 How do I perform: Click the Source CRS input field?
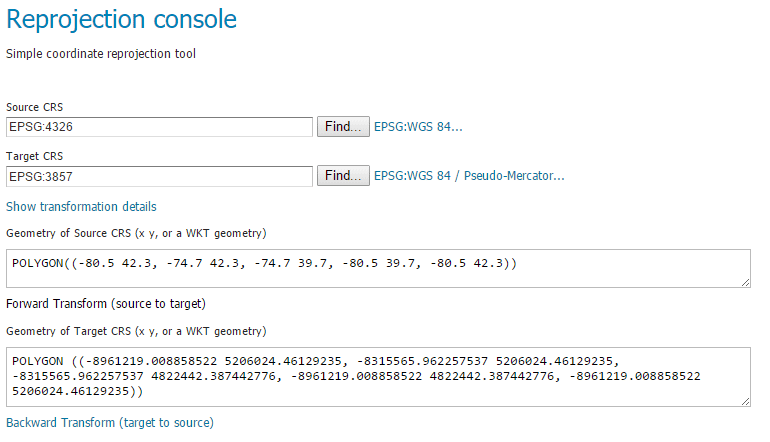(x=160, y=127)
